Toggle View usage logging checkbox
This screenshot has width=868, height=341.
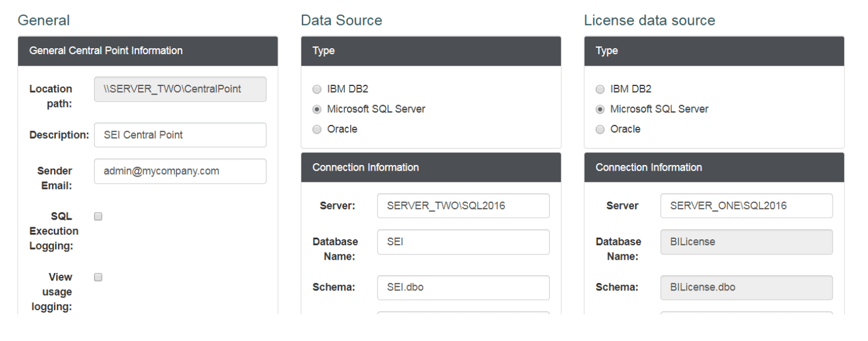[98, 277]
